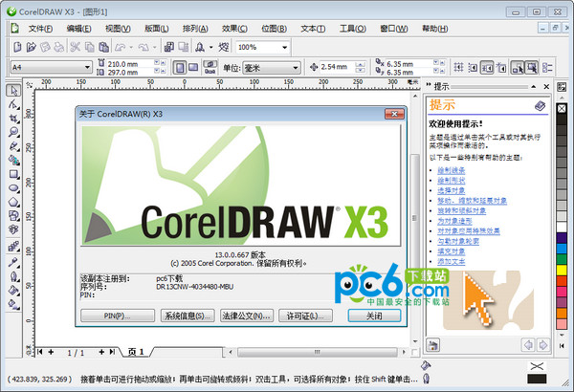The image size is (574, 392).
Task: Select the Freehand tool in toolbox
Action: click(13, 146)
